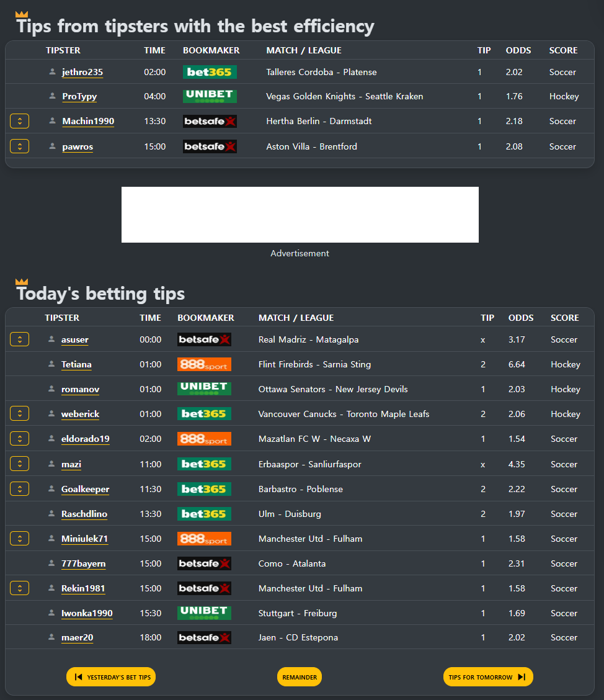The width and height of the screenshot is (604, 700).
Task: Click the betsafe logo in maer20's row
Action: click(204, 637)
